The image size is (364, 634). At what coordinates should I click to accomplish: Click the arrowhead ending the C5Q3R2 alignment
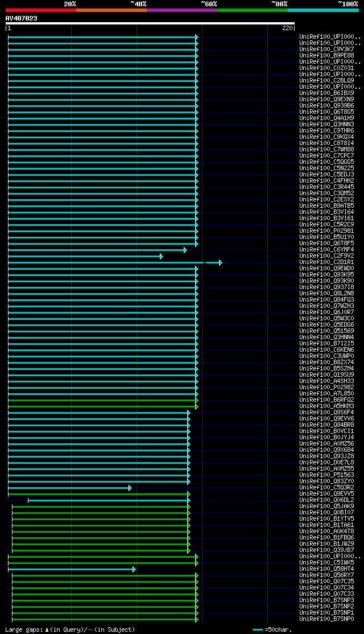(130, 488)
